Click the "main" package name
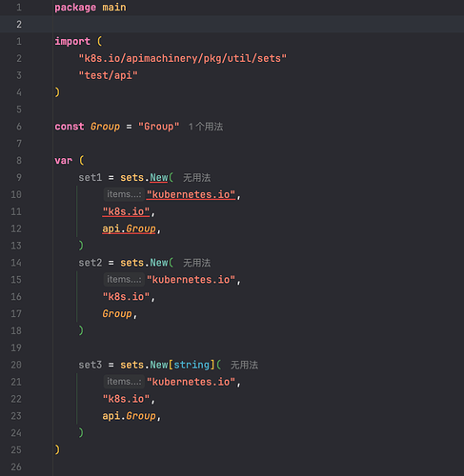 [x=114, y=8]
